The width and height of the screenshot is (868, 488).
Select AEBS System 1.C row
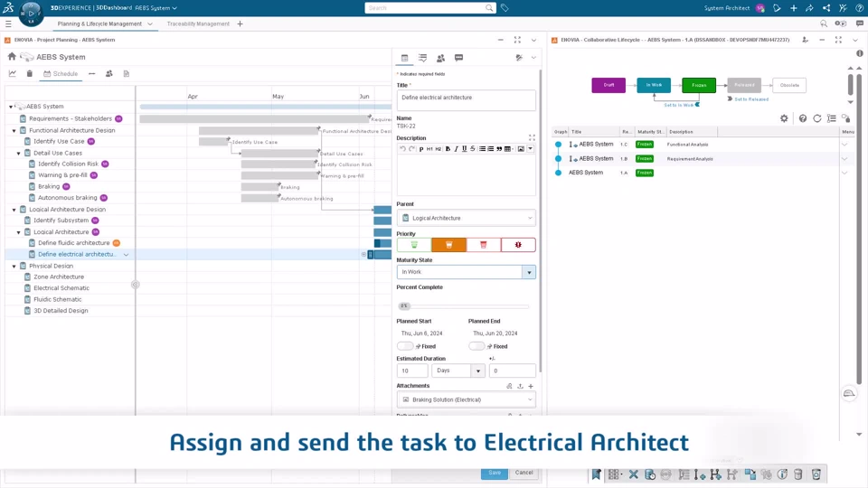coord(697,145)
